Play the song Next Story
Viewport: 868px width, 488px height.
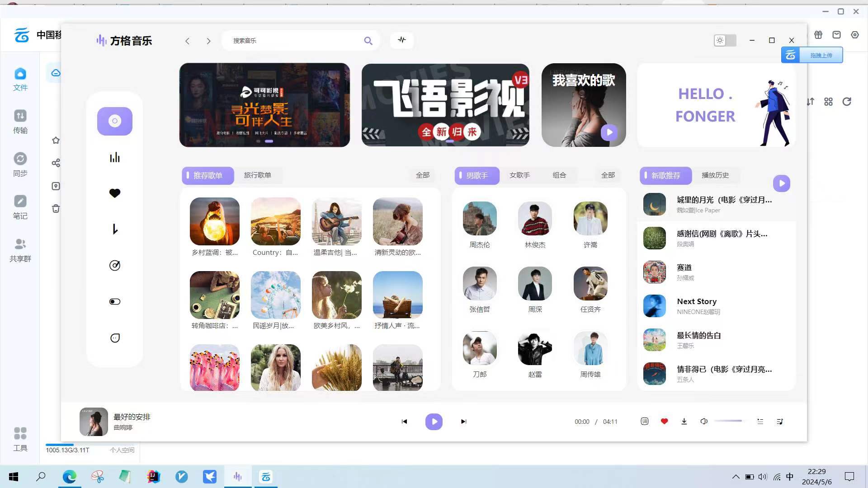point(716,306)
